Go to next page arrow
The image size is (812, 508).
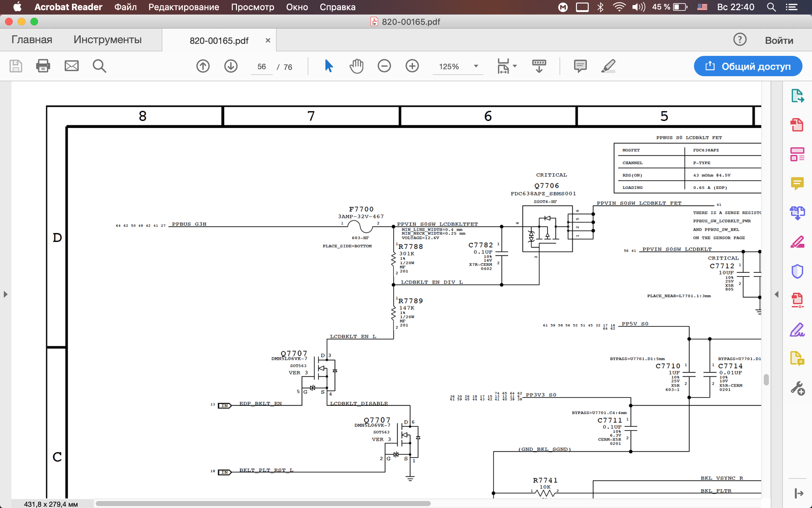(x=231, y=66)
